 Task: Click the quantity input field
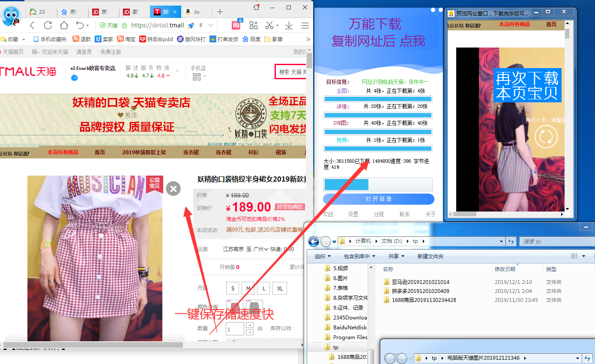click(235, 329)
